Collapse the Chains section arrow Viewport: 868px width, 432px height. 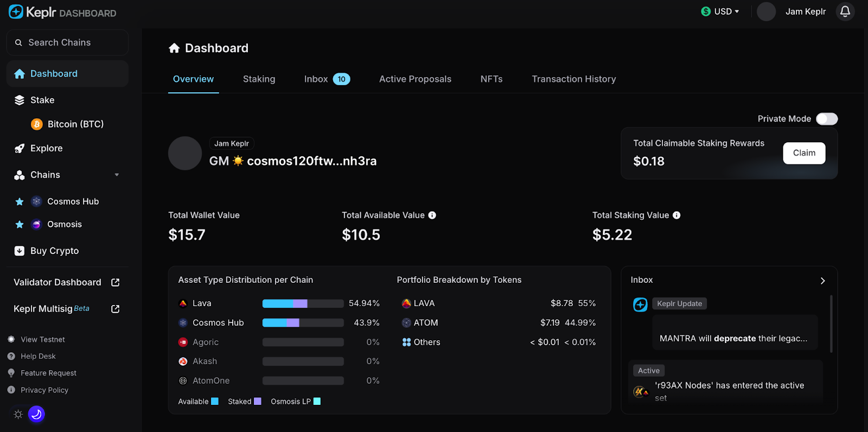coord(117,175)
